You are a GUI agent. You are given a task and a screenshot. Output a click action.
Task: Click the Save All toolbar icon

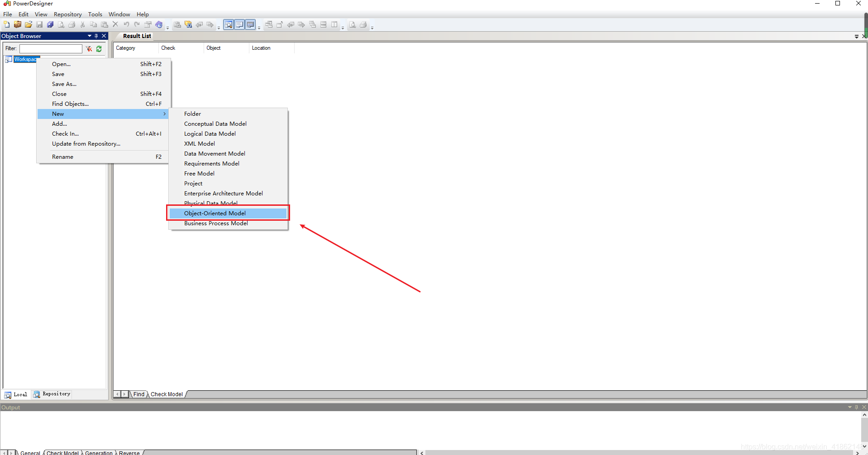[x=50, y=24]
